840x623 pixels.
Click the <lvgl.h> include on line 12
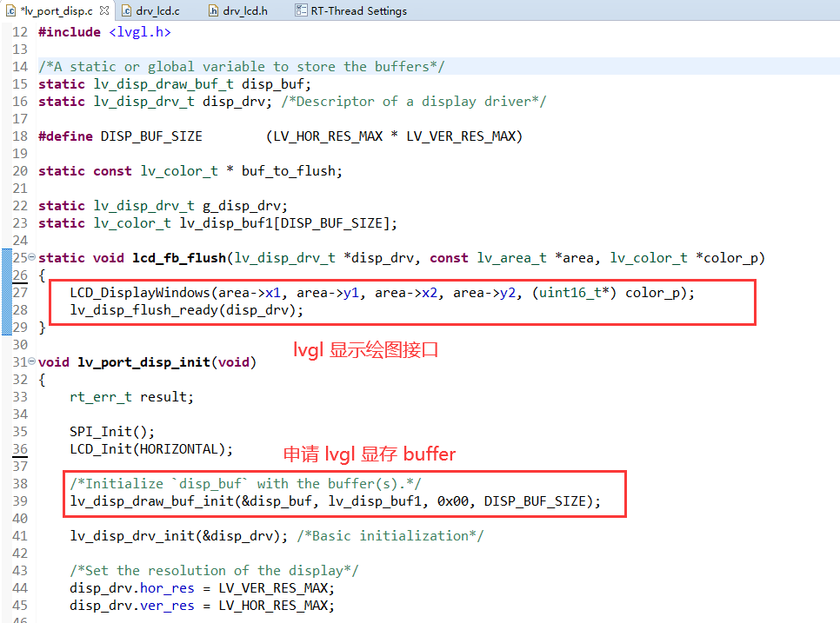point(139,32)
